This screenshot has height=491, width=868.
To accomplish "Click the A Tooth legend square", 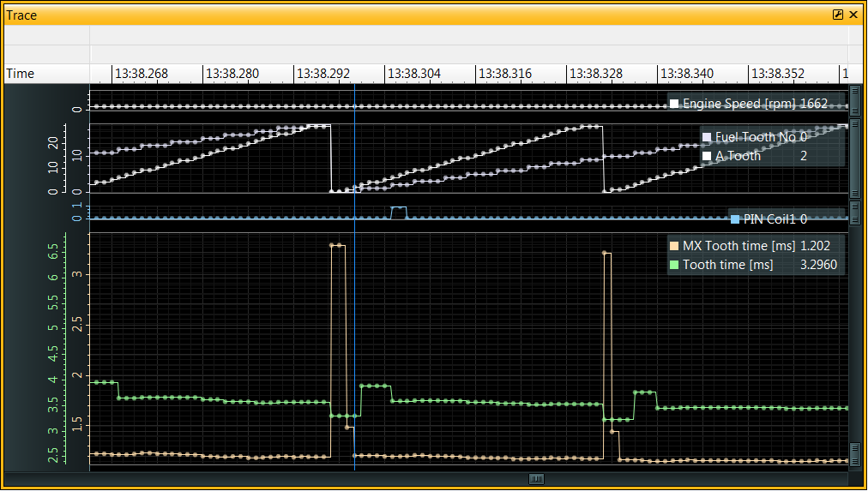I will click(x=707, y=156).
